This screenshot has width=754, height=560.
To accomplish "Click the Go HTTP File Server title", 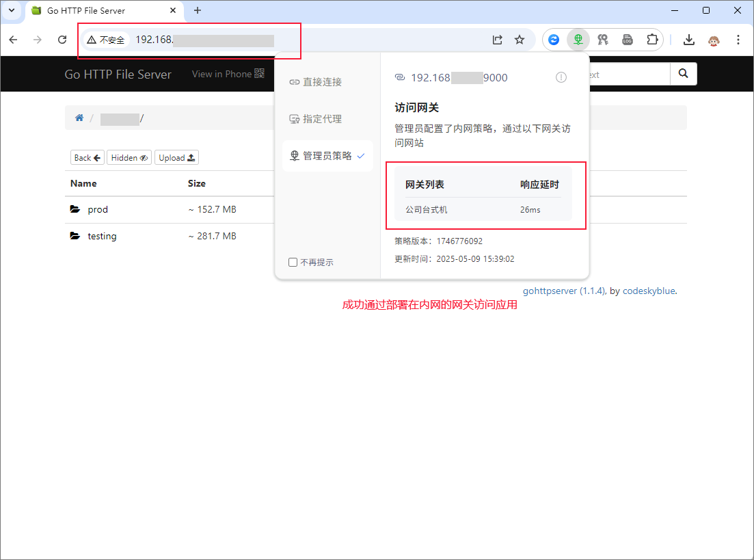I will coord(118,74).
